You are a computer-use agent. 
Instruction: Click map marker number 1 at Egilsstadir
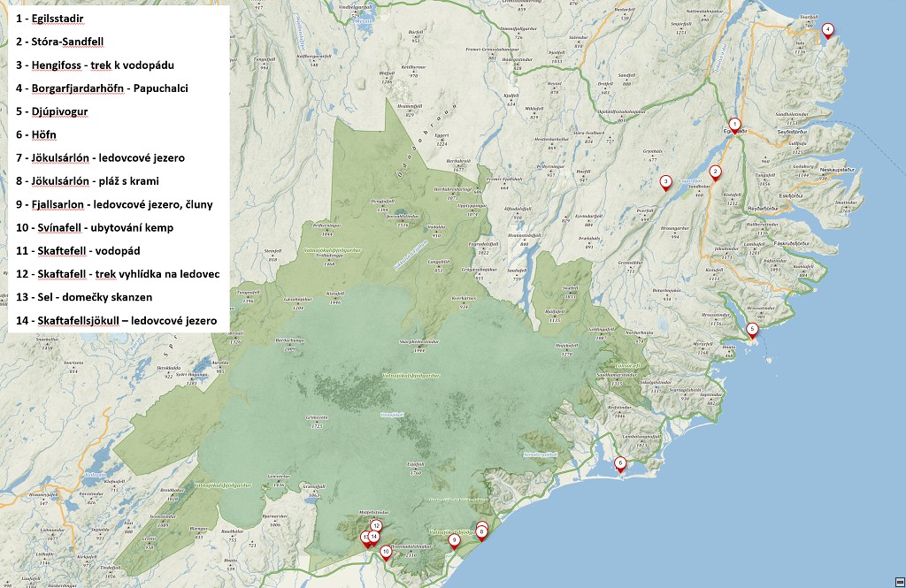coord(733,124)
